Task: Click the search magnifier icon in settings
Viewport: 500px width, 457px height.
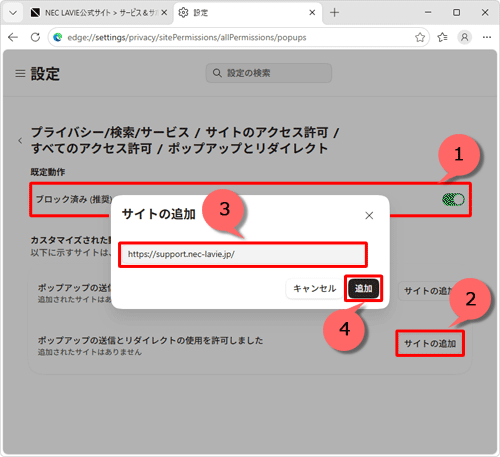Action: click(x=217, y=73)
